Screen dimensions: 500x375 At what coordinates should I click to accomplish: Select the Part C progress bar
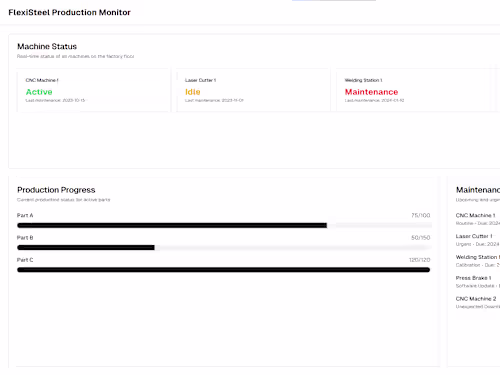click(x=224, y=270)
